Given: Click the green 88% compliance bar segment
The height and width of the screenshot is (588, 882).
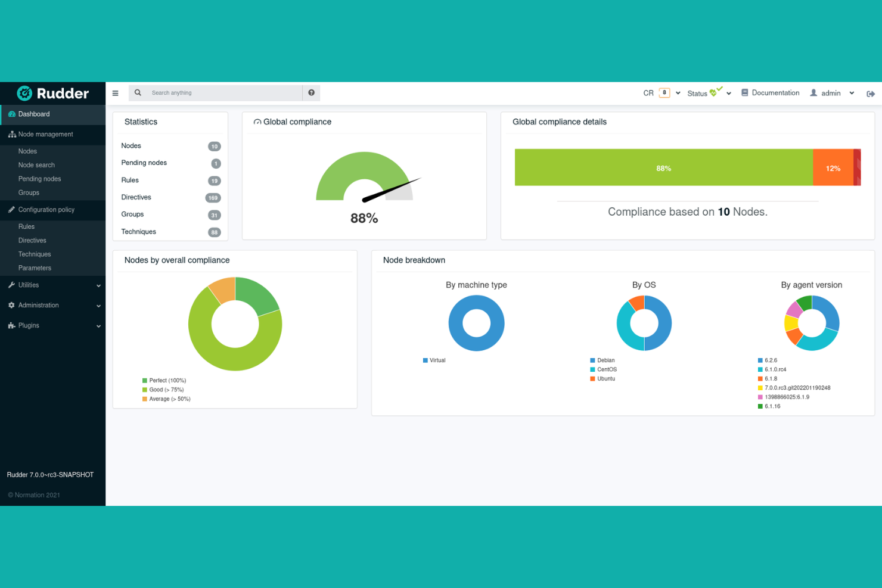Looking at the screenshot, I should pos(663,167).
